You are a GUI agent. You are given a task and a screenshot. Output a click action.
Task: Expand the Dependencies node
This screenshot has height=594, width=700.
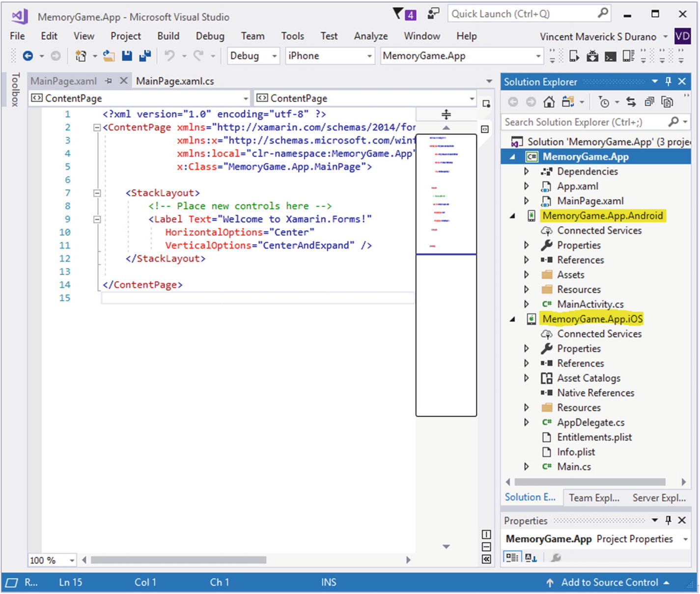(526, 171)
